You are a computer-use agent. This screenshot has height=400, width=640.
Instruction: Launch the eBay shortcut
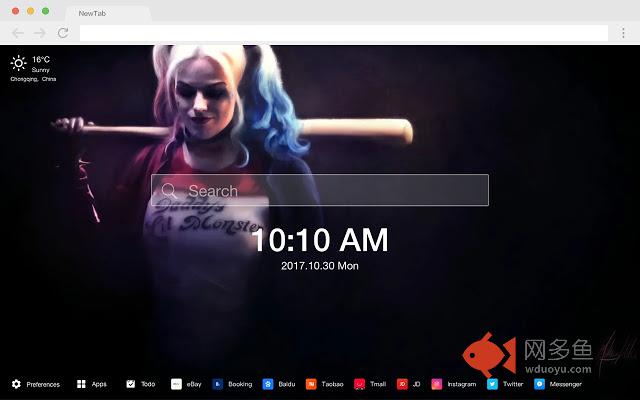click(176, 384)
